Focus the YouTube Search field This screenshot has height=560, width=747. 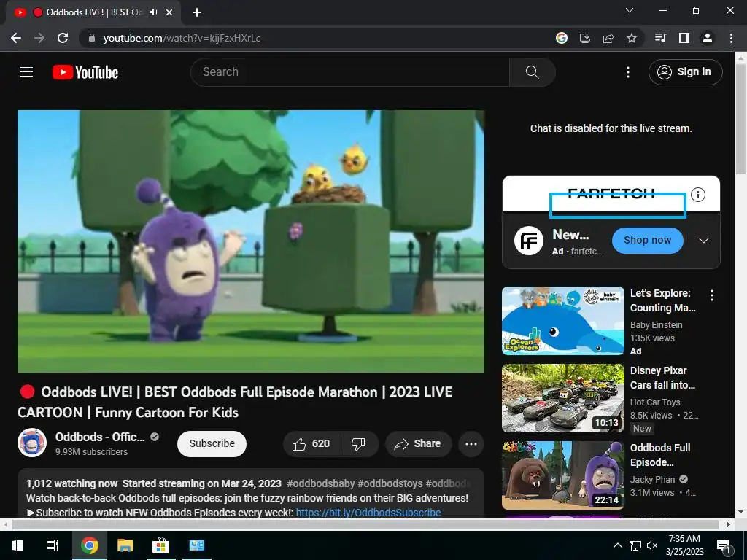pos(350,72)
